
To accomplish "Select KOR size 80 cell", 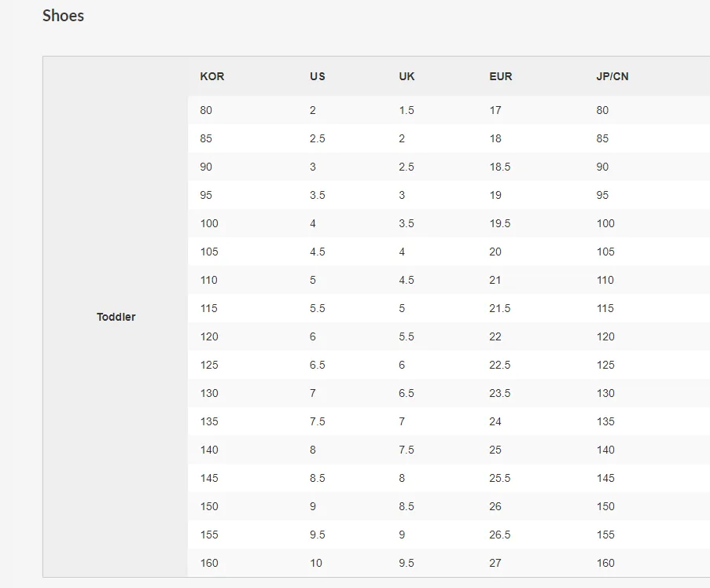I will click(206, 111).
